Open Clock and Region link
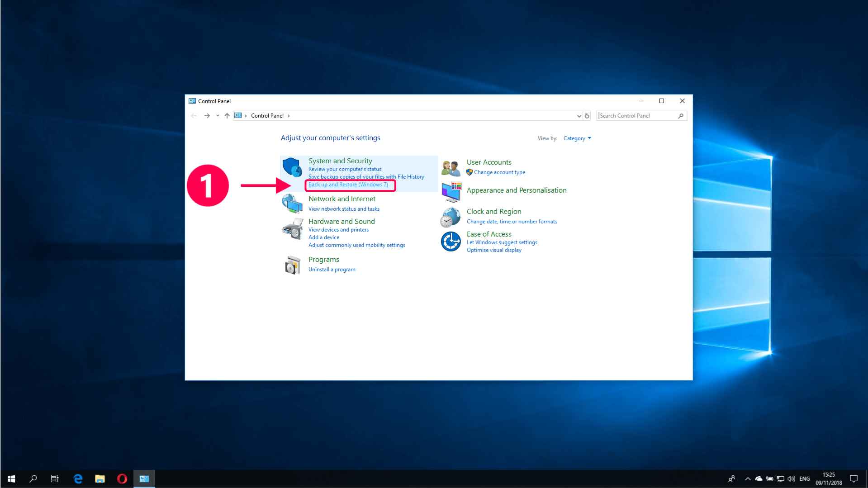The width and height of the screenshot is (868, 488). click(494, 212)
